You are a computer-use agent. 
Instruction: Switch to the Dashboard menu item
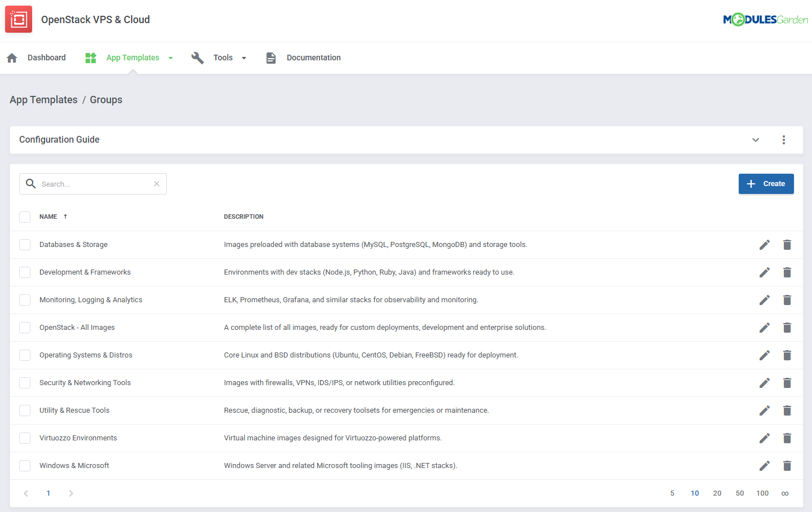[47, 57]
